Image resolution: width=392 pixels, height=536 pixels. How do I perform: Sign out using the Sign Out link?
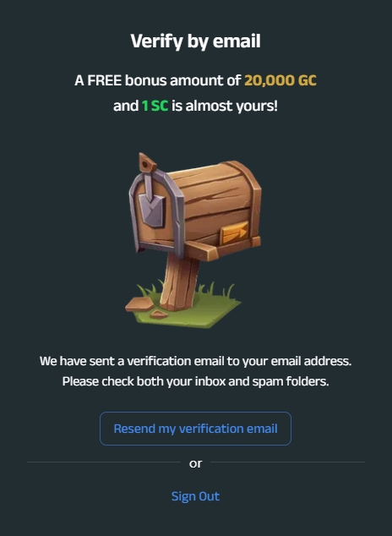(x=195, y=496)
